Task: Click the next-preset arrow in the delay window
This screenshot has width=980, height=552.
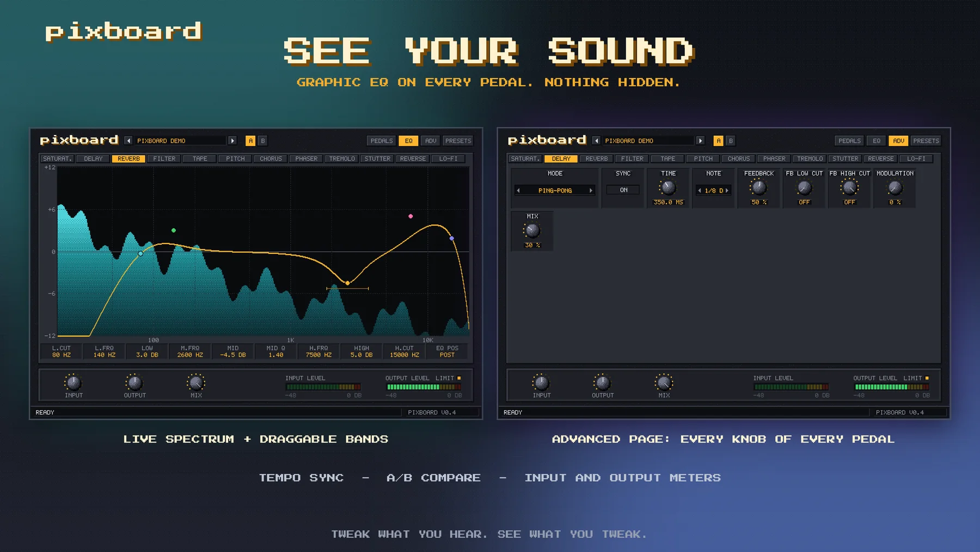Action: [x=701, y=141]
